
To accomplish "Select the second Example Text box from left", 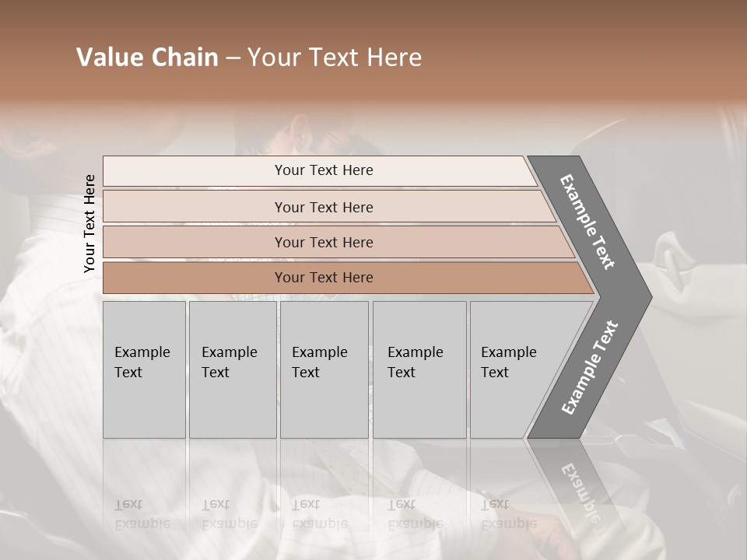I will pos(232,369).
